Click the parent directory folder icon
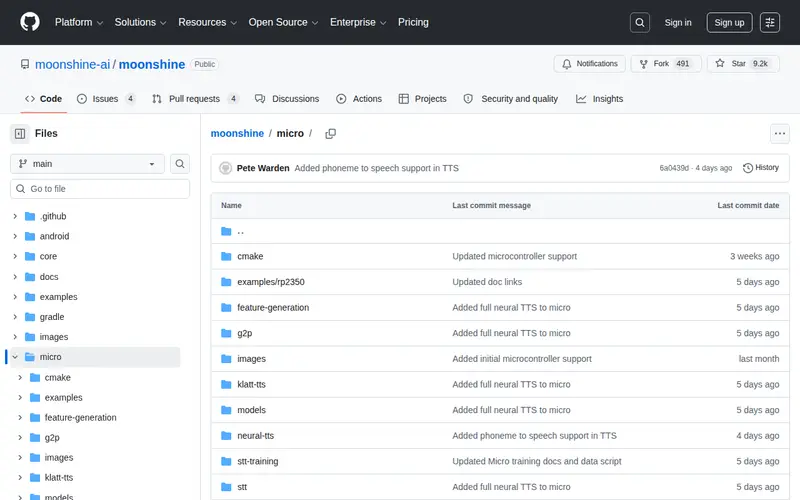Viewport: 800px width, 500px height. [226, 231]
